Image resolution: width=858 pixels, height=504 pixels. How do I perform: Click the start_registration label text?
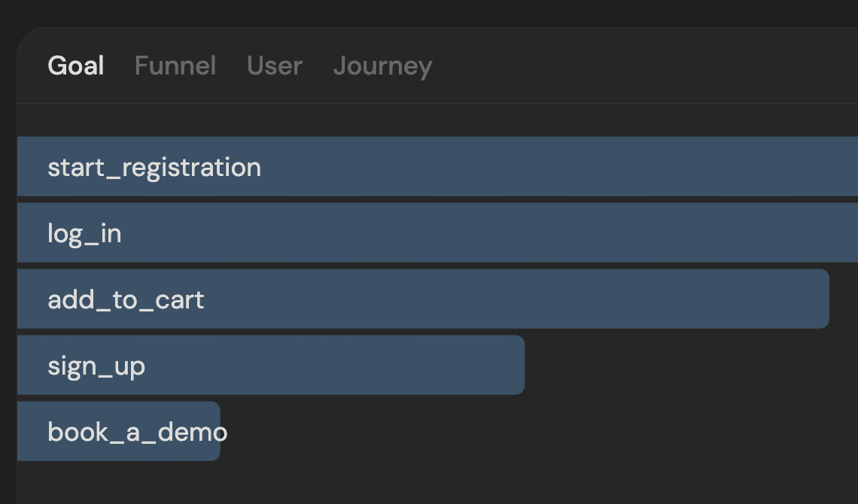[154, 167]
